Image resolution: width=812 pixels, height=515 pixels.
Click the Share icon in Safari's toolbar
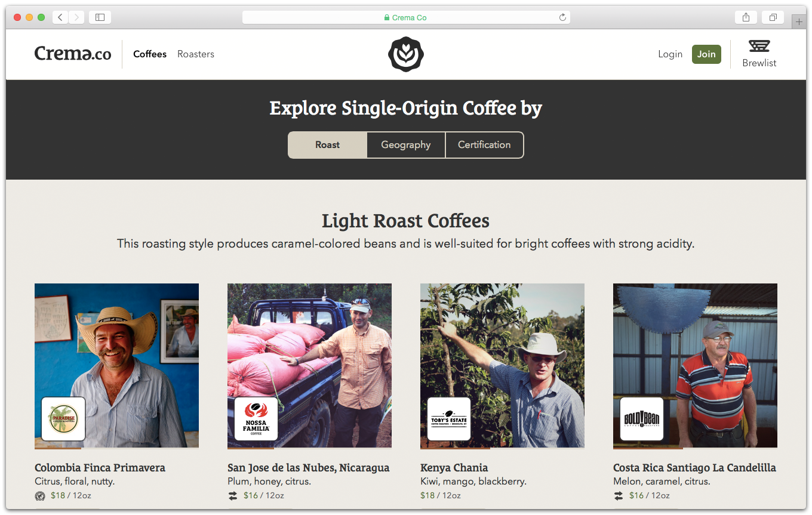coord(745,17)
